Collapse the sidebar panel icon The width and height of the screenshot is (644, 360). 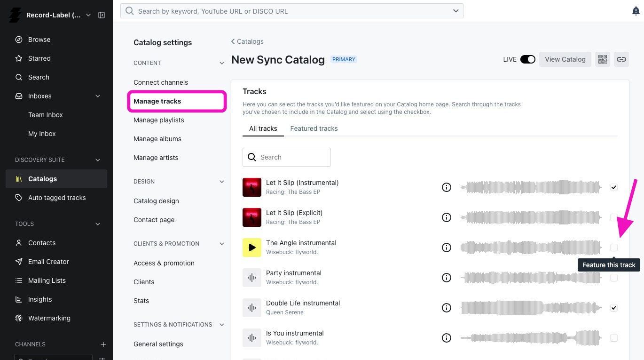tap(102, 15)
